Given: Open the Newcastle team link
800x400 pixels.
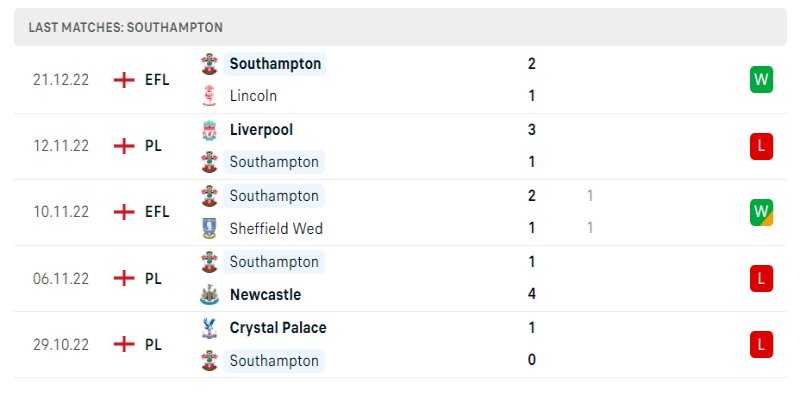Looking at the screenshot, I should [265, 294].
